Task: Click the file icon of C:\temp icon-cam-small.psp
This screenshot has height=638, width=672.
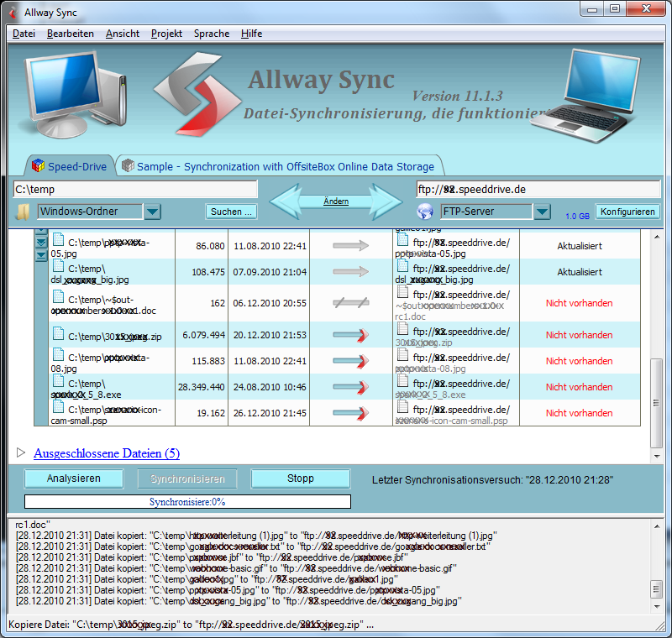Action: (x=58, y=408)
